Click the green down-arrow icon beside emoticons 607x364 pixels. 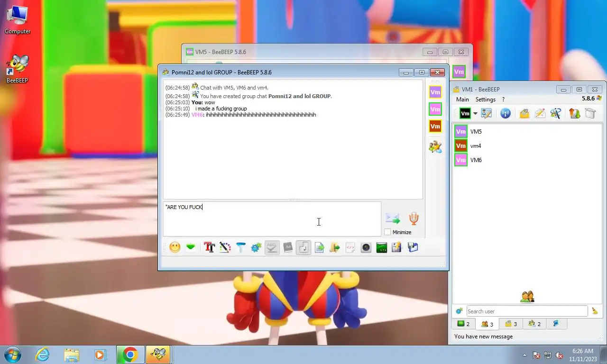(191, 247)
